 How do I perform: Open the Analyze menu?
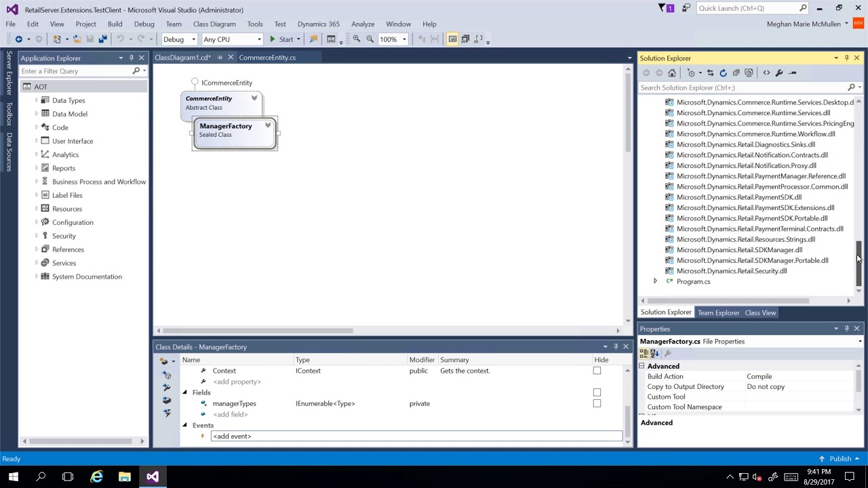point(363,24)
